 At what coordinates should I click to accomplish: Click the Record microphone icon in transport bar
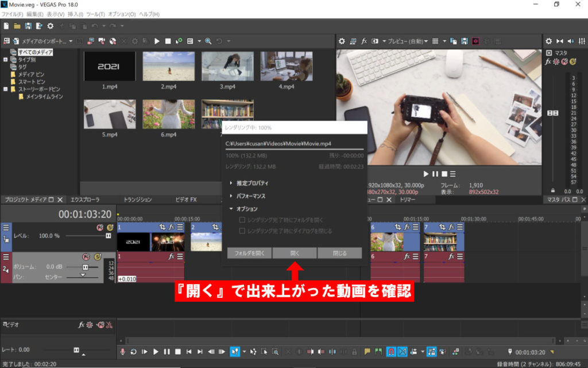[122, 351]
